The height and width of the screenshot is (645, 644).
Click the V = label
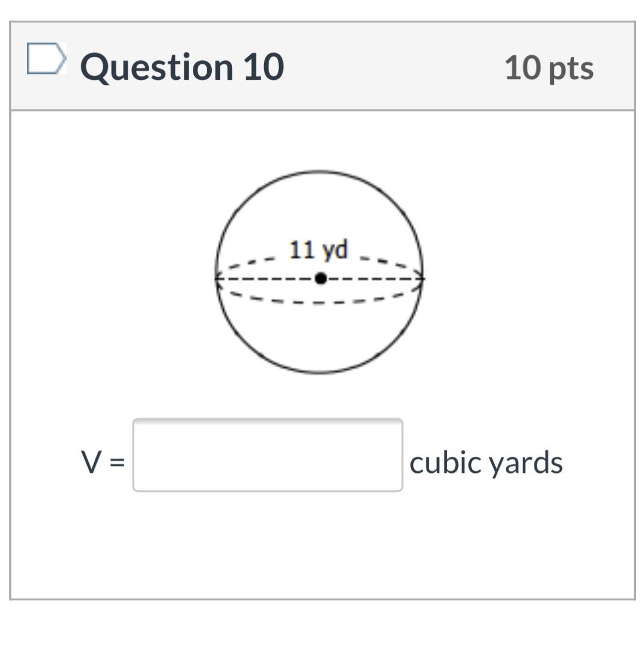click(103, 462)
